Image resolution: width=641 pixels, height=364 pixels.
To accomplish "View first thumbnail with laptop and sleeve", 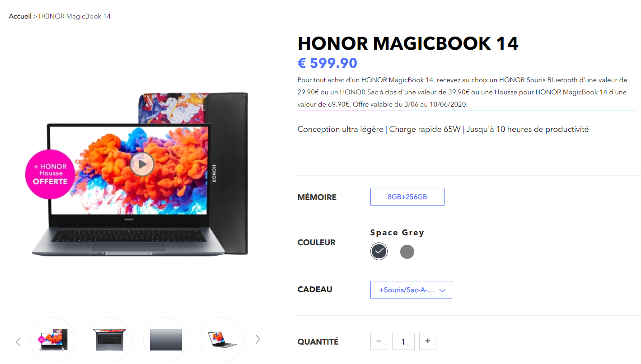I will click(x=53, y=340).
